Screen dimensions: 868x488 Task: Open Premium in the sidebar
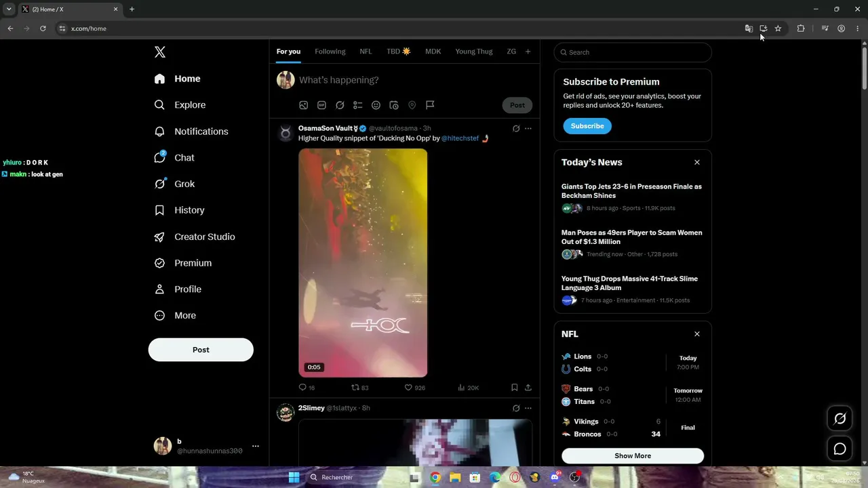(x=183, y=263)
